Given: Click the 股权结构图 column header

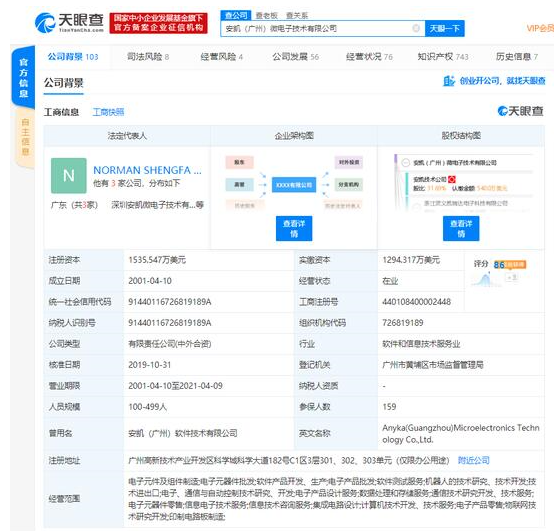Looking at the screenshot, I should (461, 136).
